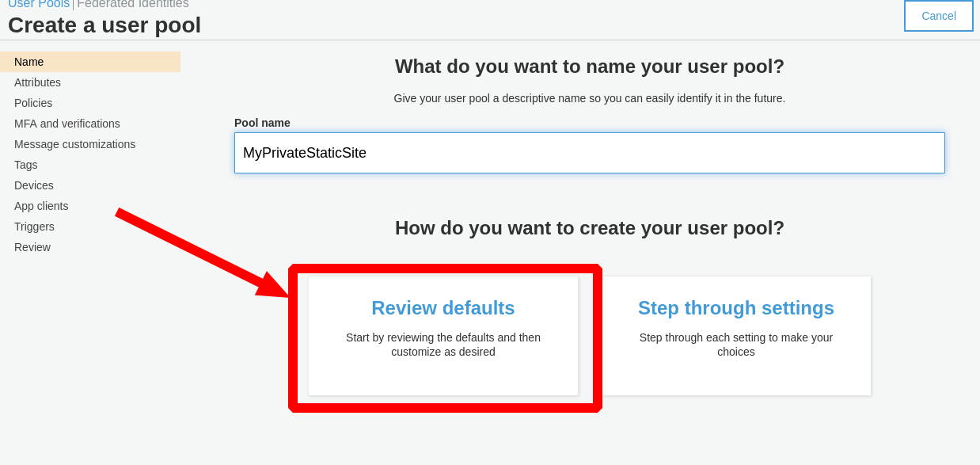Screen dimensions: 980x465
Task: Click the Create a user pool heading
Action: [x=104, y=25]
